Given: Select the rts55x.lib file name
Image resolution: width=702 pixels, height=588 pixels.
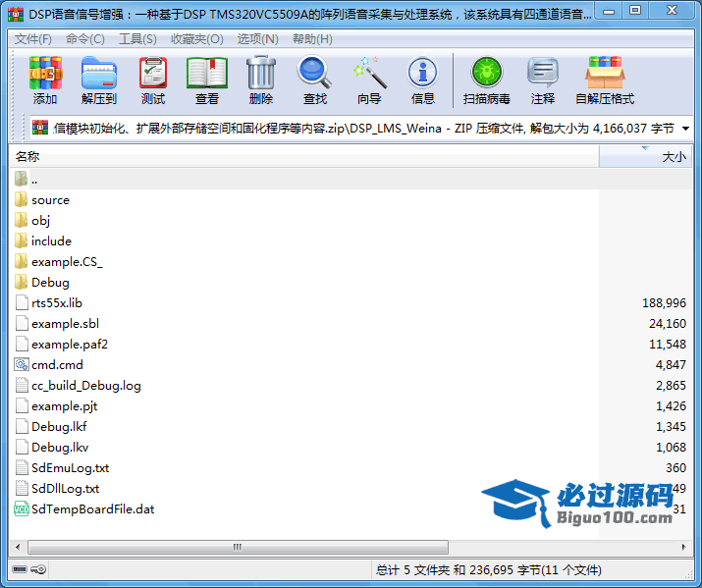Looking at the screenshot, I should [57, 303].
